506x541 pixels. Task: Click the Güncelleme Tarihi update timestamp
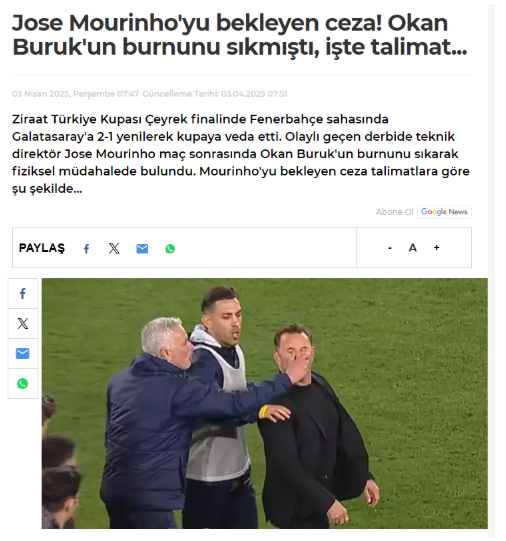pos(215,94)
